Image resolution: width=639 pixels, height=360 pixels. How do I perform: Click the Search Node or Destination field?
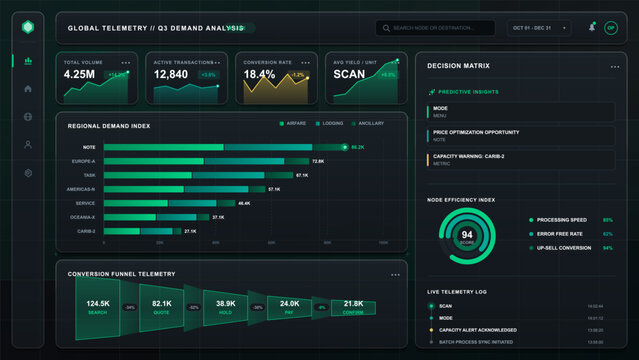pyautogui.click(x=435, y=28)
